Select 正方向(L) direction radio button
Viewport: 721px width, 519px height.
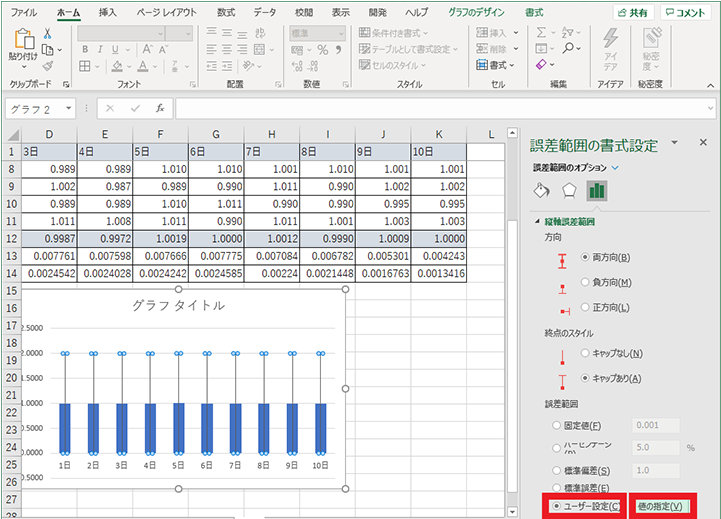(585, 307)
